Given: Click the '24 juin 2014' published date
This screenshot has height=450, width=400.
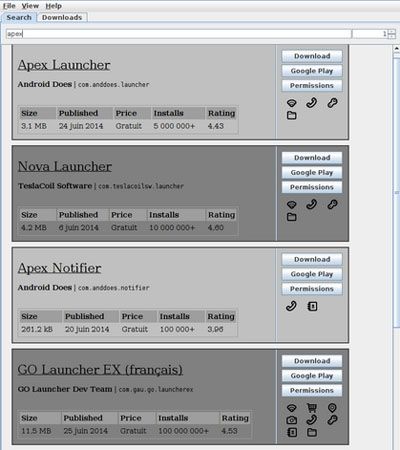Looking at the screenshot, I should [81, 126].
